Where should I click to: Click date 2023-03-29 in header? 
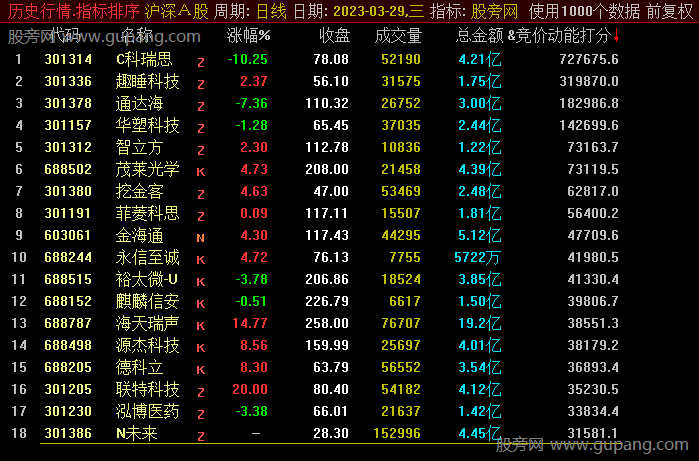point(370,11)
